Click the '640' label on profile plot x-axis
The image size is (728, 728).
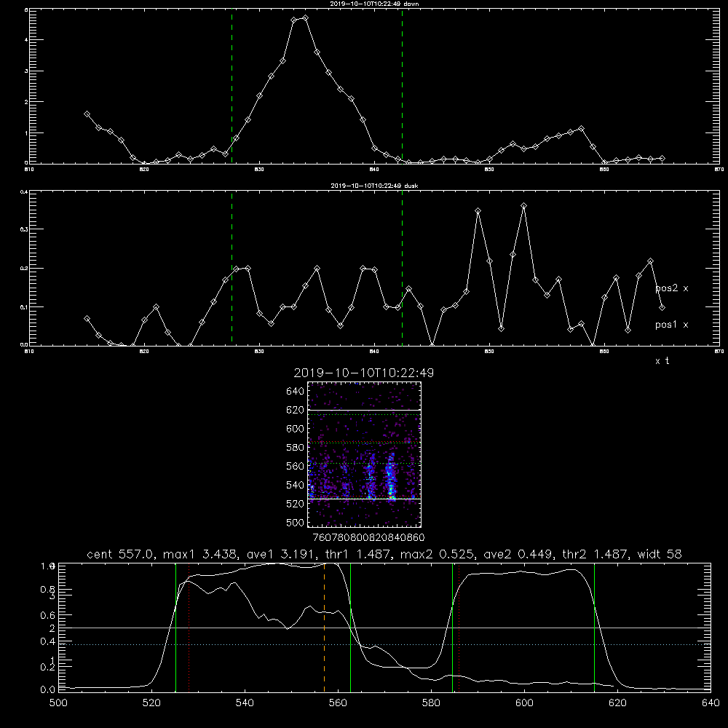[x=711, y=703]
